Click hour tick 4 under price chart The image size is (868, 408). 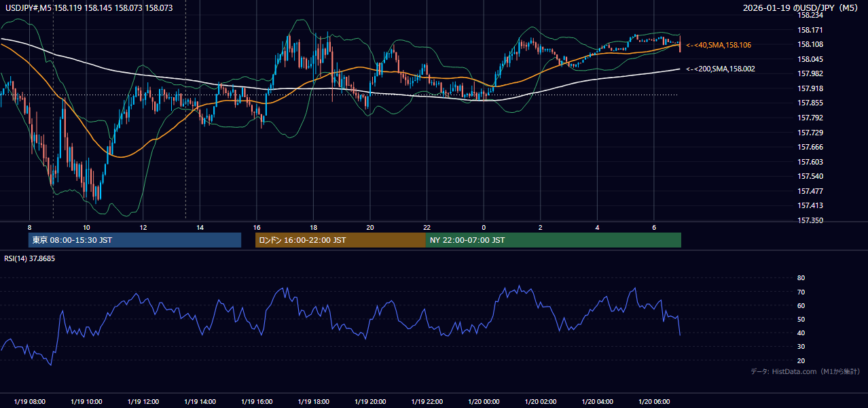pos(598,227)
